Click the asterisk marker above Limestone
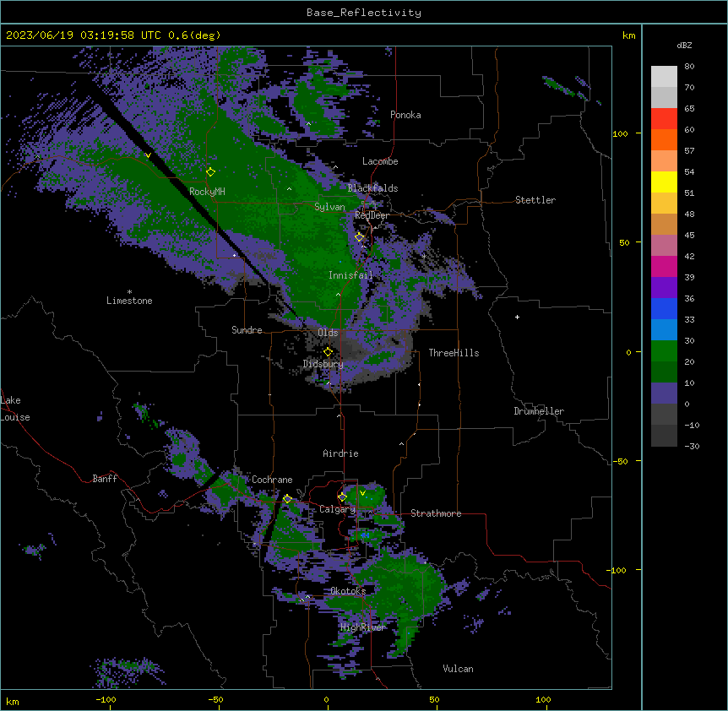This screenshot has width=728, height=711. point(129,292)
